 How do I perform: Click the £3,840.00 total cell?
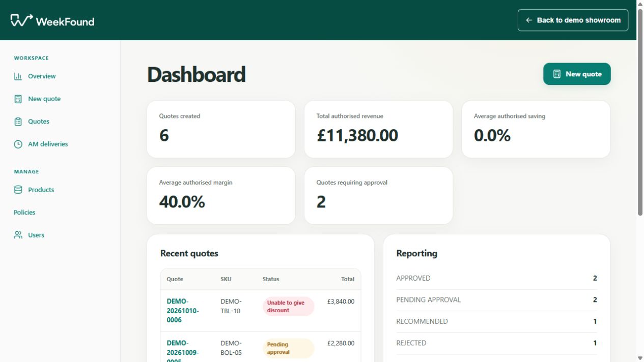[x=341, y=301]
